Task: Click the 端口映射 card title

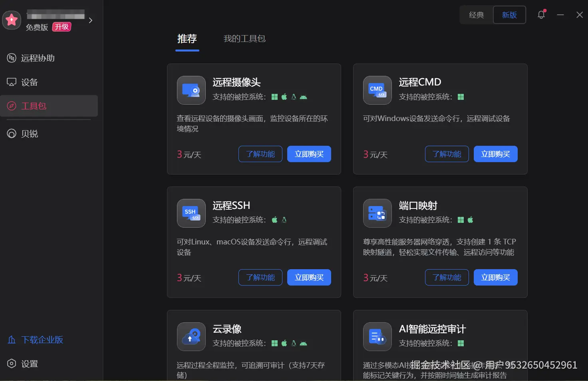Action: tap(418, 206)
